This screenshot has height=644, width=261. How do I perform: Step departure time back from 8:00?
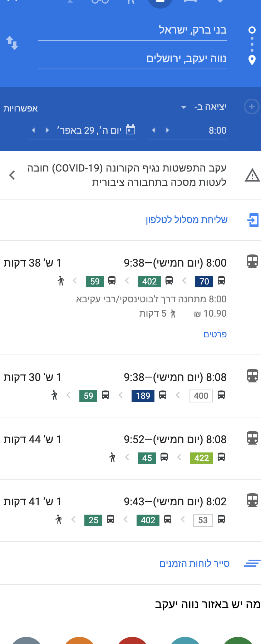point(167,130)
